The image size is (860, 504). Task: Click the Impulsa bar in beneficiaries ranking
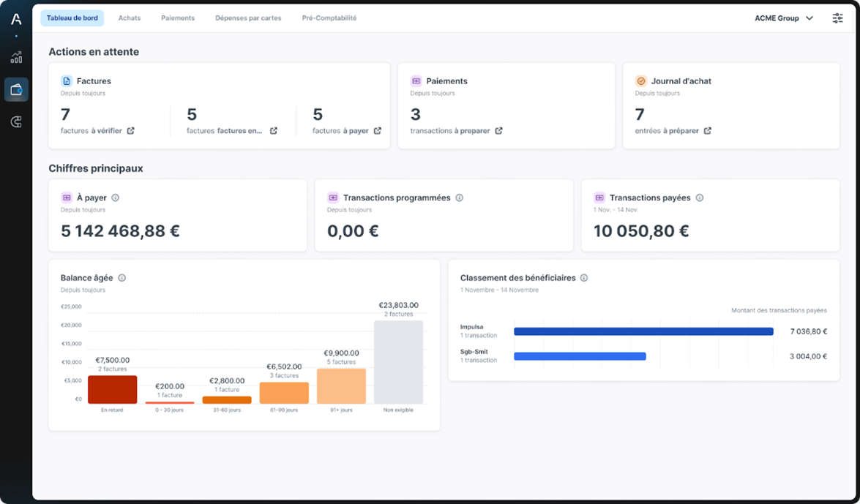point(644,331)
